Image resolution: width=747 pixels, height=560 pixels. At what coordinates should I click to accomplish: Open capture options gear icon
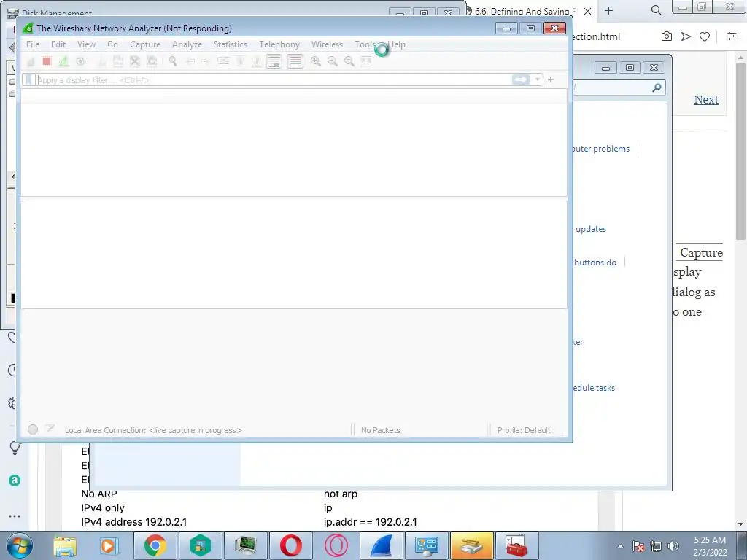pyautogui.click(x=80, y=61)
